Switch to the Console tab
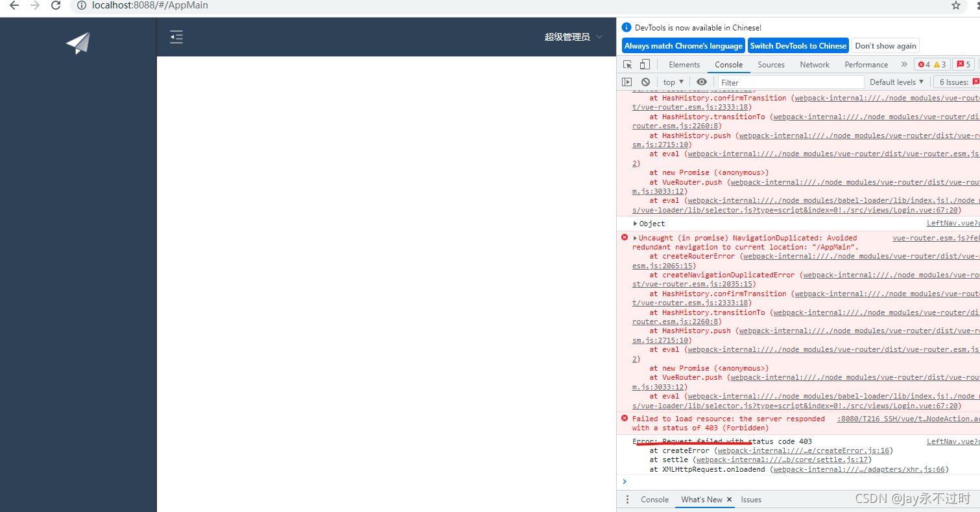 point(729,65)
